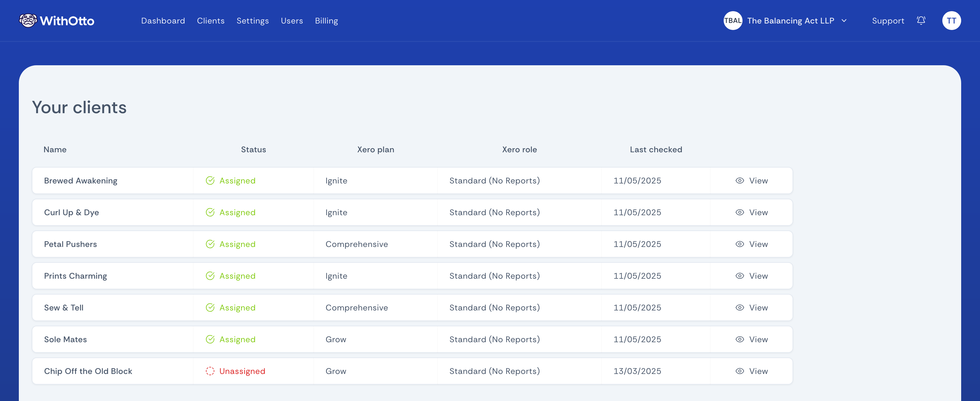Open the Support link

click(x=888, y=21)
